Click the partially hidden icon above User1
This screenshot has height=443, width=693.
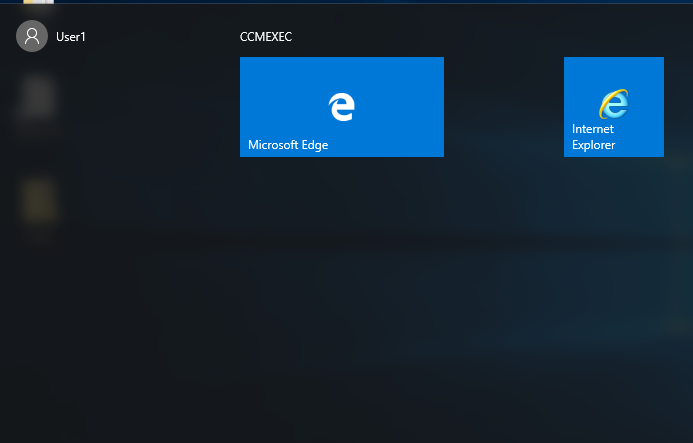(38, 5)
